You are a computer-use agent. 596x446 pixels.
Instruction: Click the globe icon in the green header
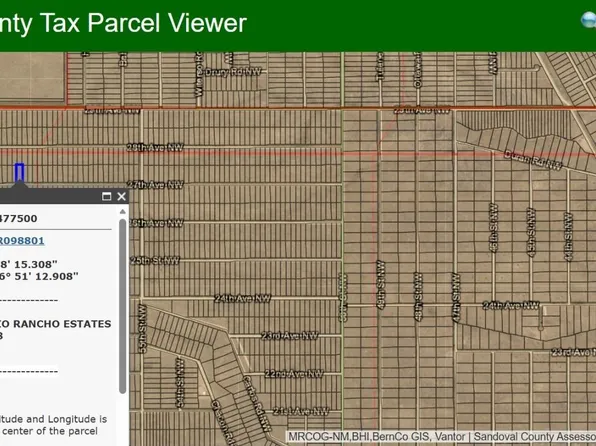point(589,20)
